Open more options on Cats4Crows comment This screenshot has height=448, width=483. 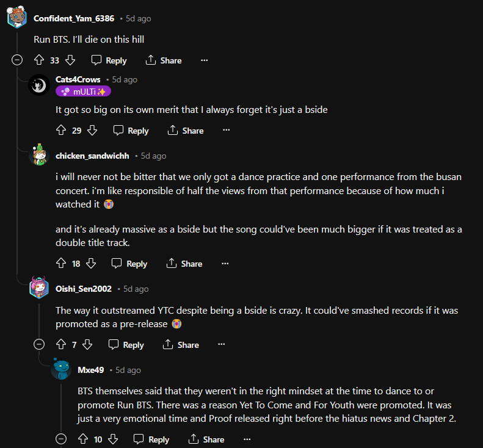227,131
